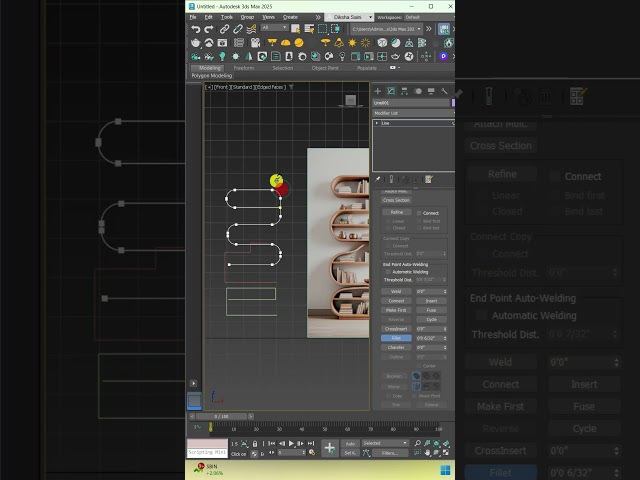Click the purple circular P icon

pyautogui.click(x=444, y=56)
